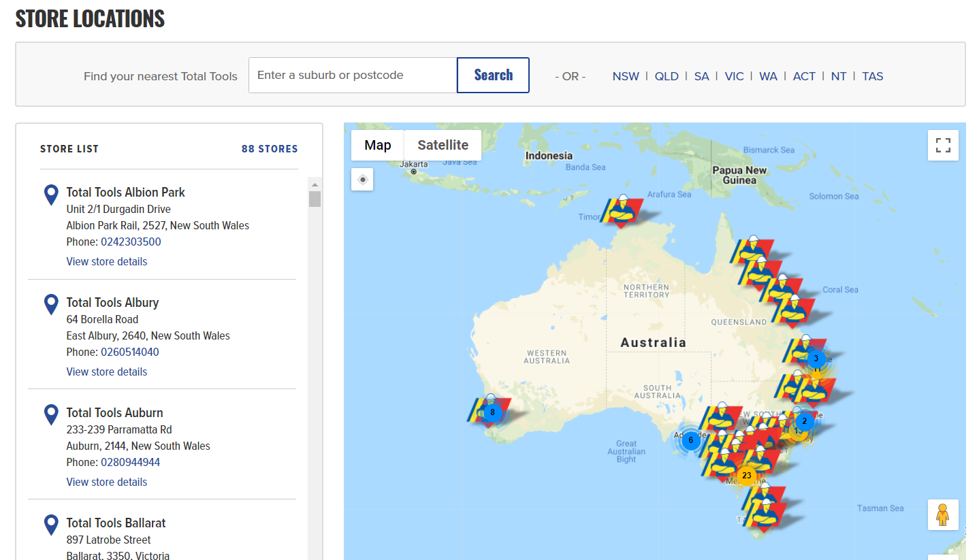
Task: Click the Auburn store location pin icon
Action: click(51, 415)
